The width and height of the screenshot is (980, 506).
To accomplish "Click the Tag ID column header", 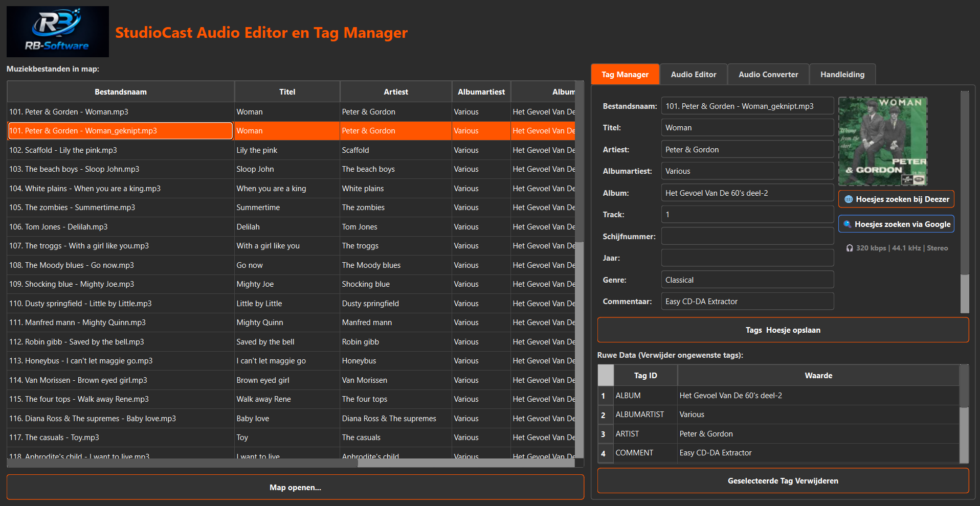I will (645, 376).
